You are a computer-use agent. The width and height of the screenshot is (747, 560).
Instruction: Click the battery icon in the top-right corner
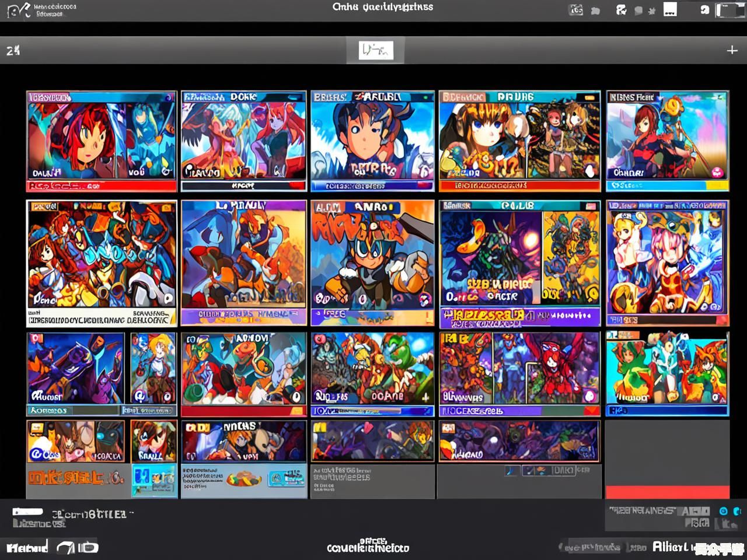tap(729, 10)
